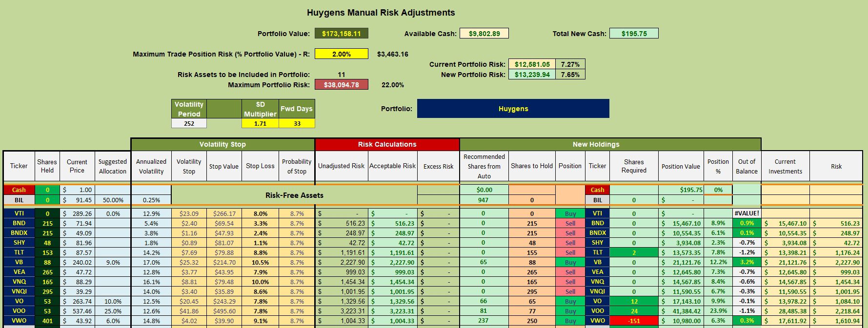Image resolution: width=868 pixels, height=328 pixels.
Task: Click the BND Sell position cell
Action: tap(570, 223)
